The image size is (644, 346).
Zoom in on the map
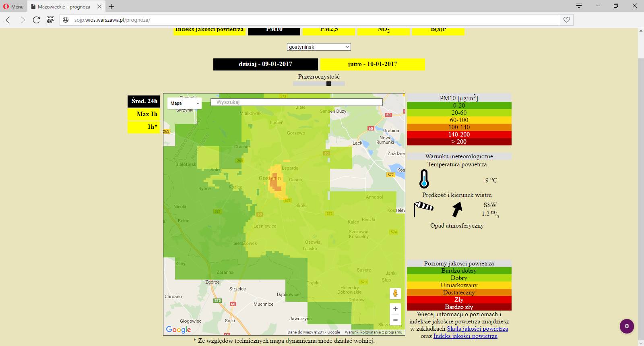click(x=395, y=309)
